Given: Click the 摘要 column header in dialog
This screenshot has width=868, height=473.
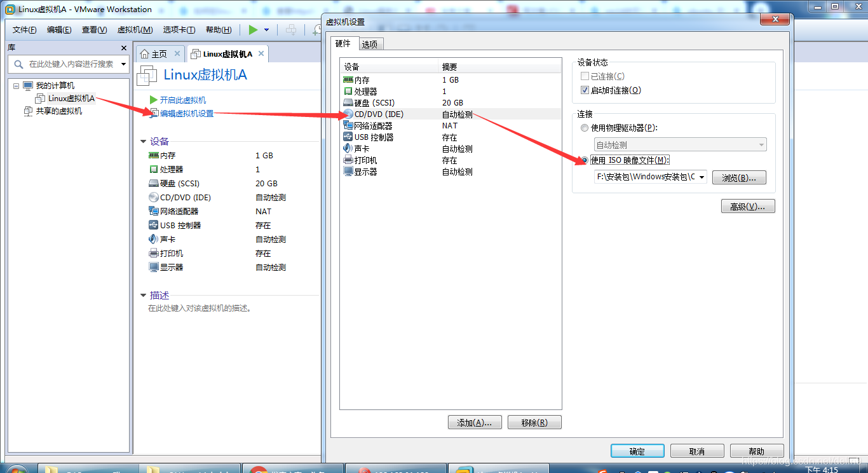Looking at the screenshot, I should click(x=499, y=67).
